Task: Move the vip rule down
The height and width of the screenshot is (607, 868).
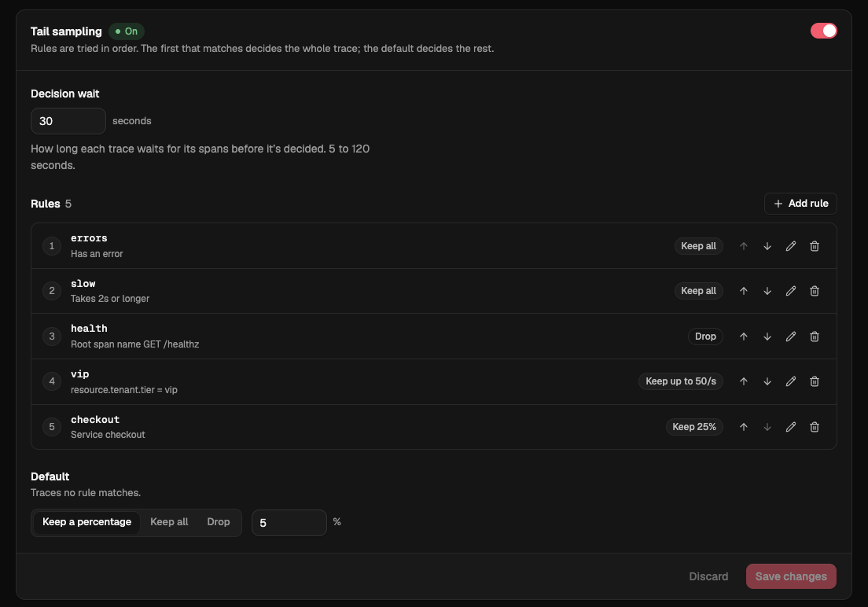Action: coord(767,381)
